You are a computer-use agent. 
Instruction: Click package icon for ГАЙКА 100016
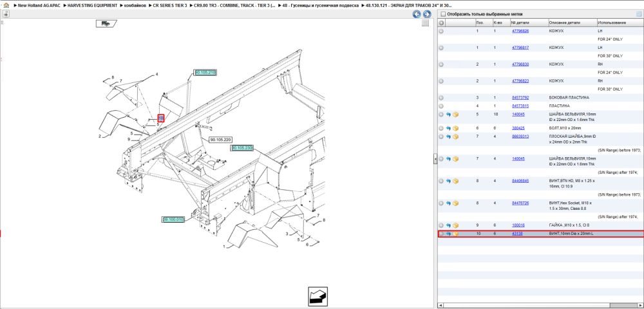pos(455,226)
